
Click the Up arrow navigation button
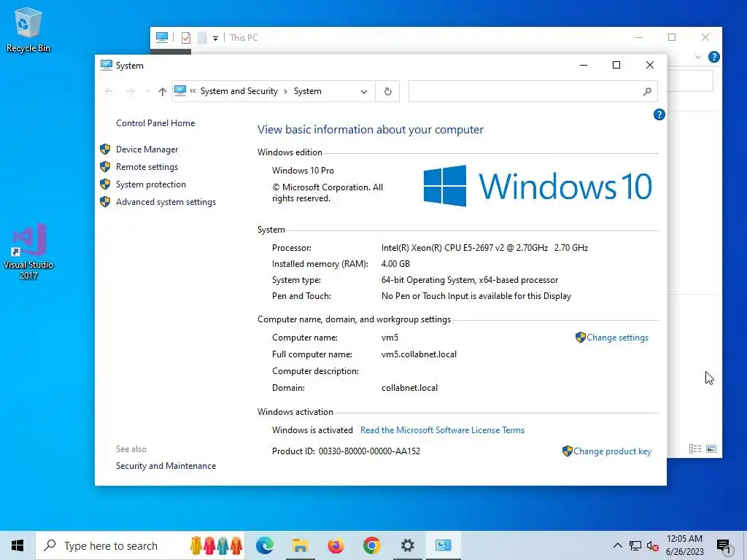163,91
